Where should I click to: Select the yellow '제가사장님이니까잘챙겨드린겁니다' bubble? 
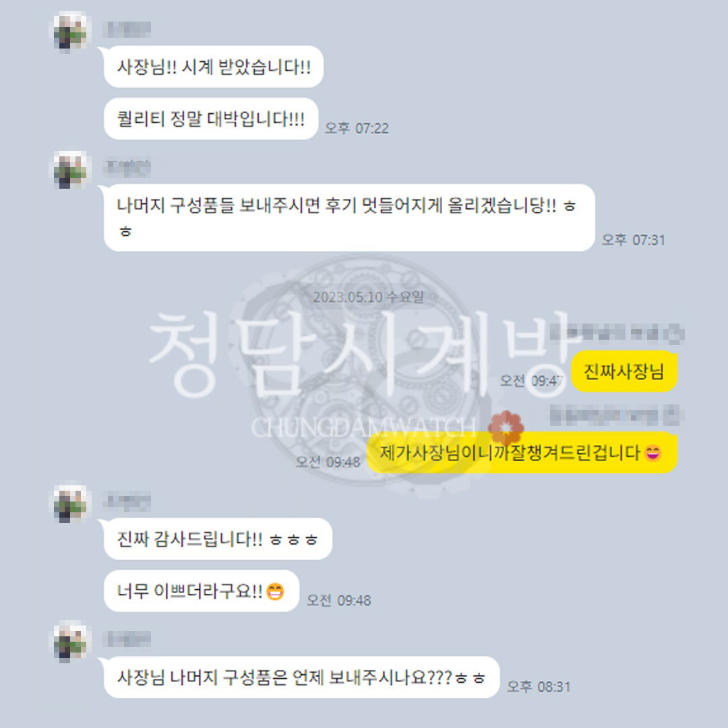(522, 453)
